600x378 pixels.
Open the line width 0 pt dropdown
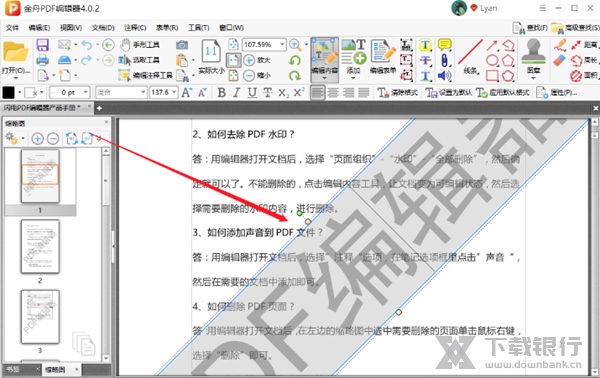pyautogui.click(x=85, y=93)
